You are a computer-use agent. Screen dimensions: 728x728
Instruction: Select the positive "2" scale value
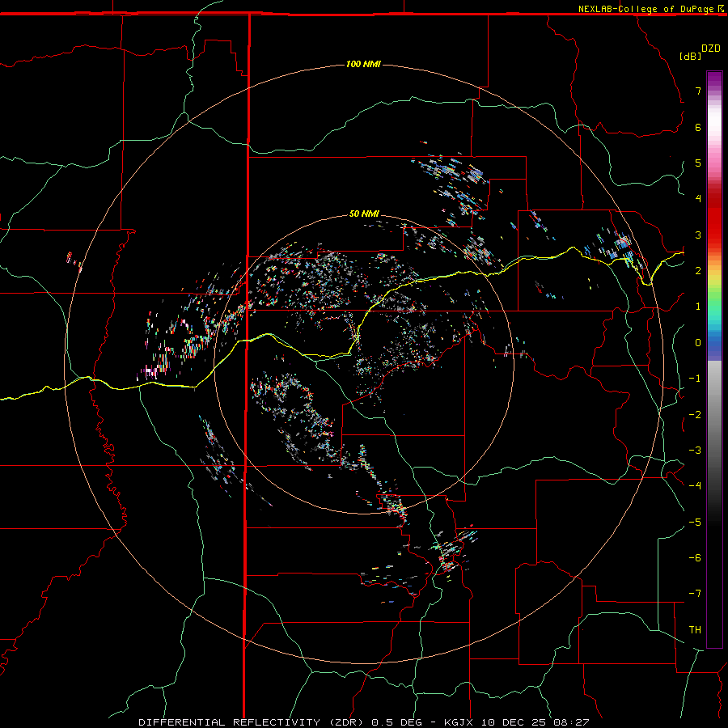click(698, 271)
